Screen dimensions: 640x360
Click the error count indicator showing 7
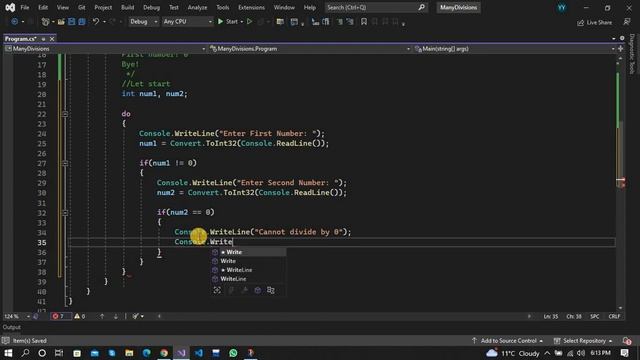coord(60,316)
